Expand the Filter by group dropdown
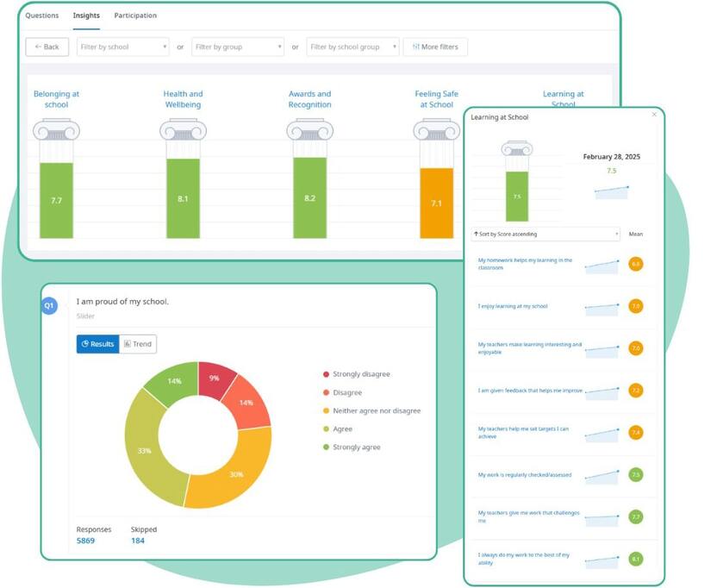The image size is (717, 588). coord(238,47)
